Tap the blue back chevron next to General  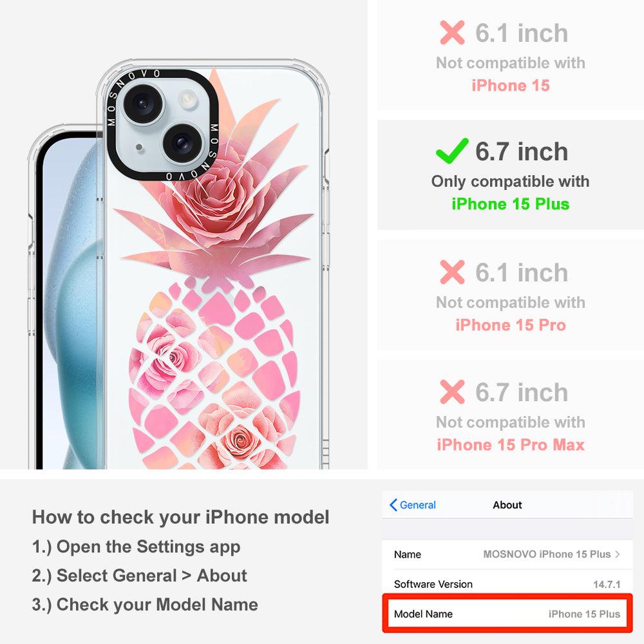[x=393, y=505]
